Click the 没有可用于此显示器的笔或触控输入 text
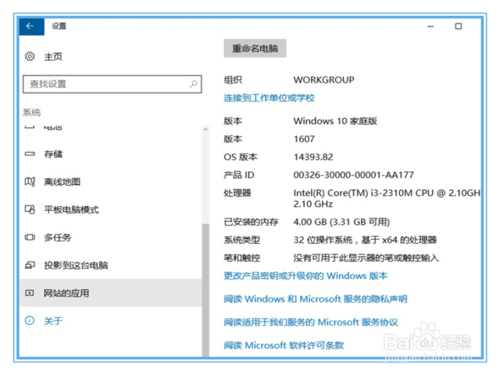Viewport: 500px width, 375px height. pos(366,258)
